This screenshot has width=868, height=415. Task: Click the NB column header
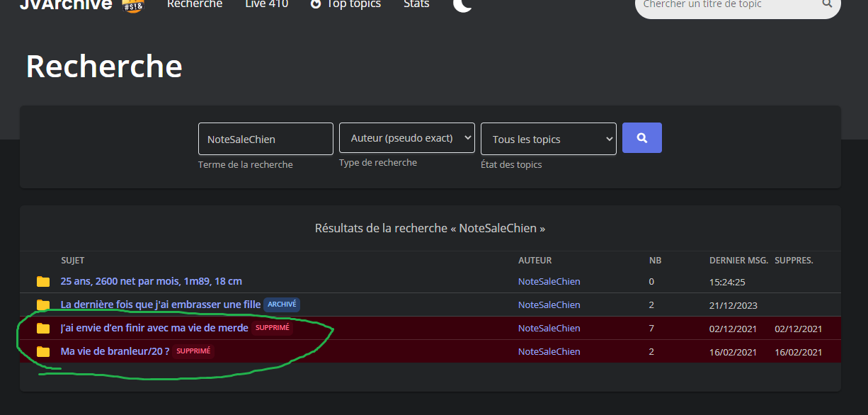(x=655, y=261)
